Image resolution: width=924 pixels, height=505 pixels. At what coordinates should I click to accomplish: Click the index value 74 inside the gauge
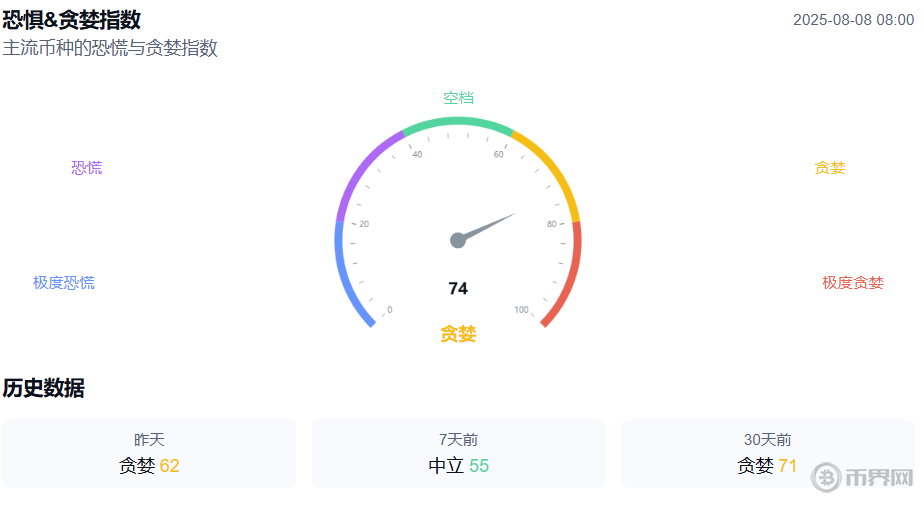[x=458, y=289]
